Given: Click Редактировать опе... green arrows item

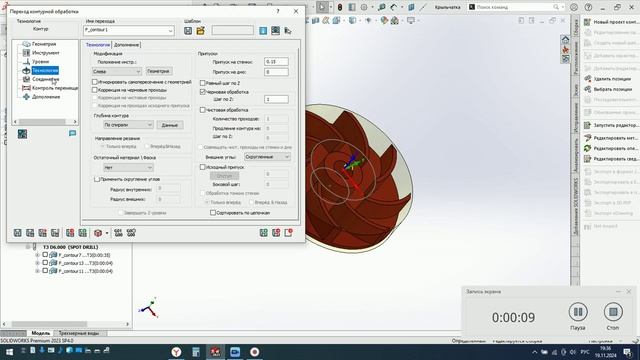Looking at the screenshot, I should click(x=611, y=148).
